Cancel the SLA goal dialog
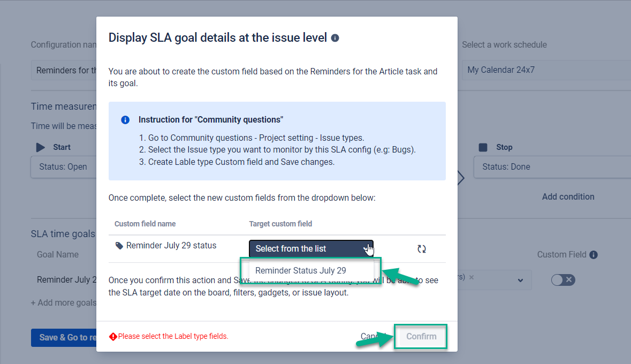The image size is (631, 364). coord(374,336)
